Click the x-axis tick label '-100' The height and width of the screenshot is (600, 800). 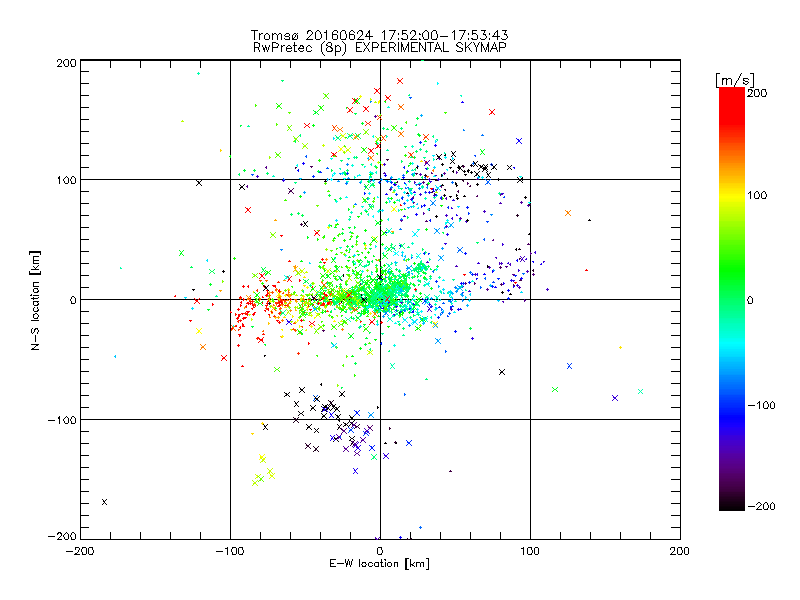230,551
